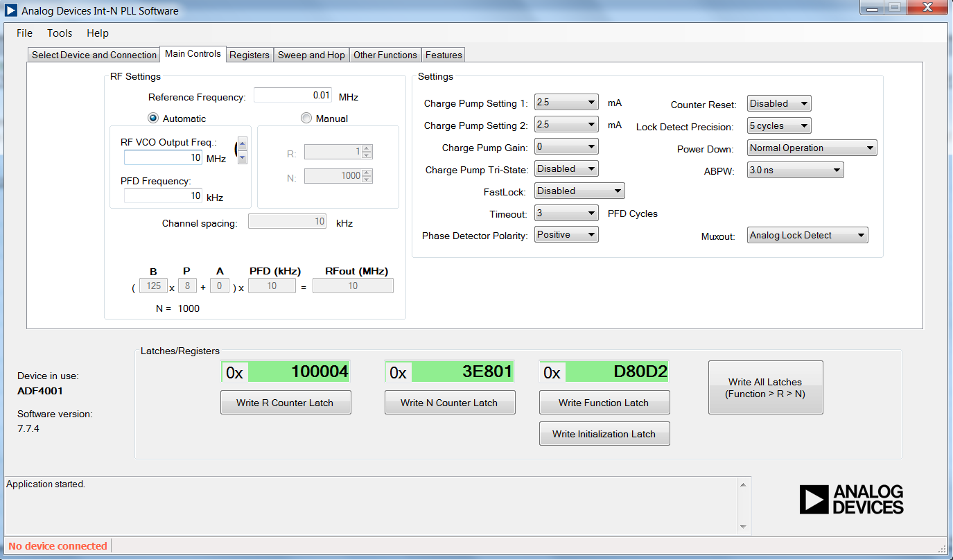
Task: Open the FastLock dropdown
Action: tap(579, 191)
